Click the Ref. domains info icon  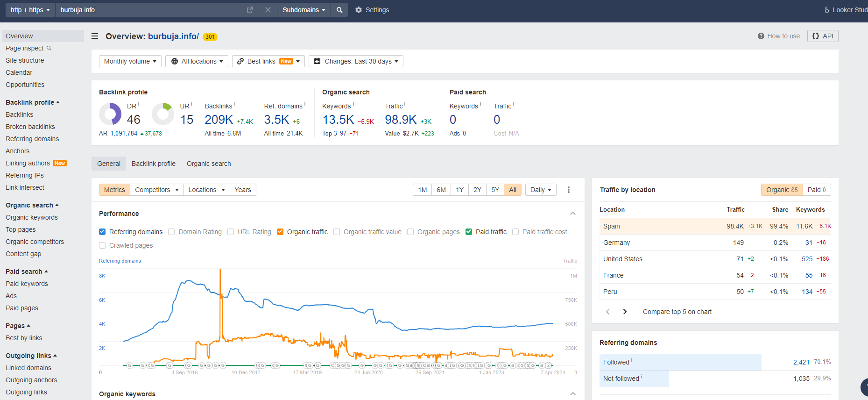pos(305,104)
